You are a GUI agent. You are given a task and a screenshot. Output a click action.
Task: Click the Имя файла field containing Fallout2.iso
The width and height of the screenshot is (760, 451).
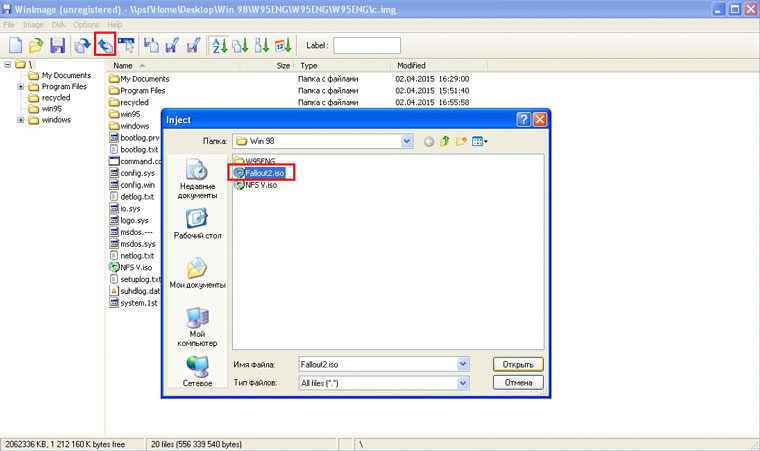[379, 364]
